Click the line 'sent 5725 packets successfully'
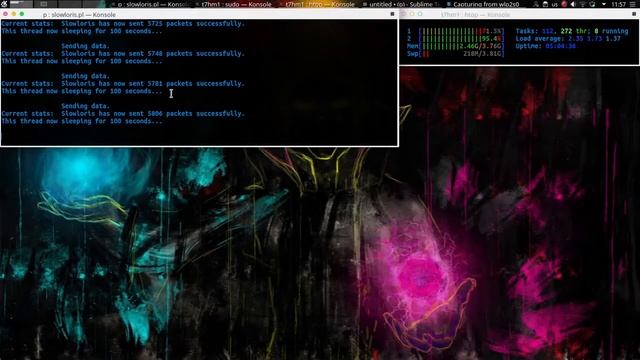This screenshot has width=640, height=360. click(123, 24)
